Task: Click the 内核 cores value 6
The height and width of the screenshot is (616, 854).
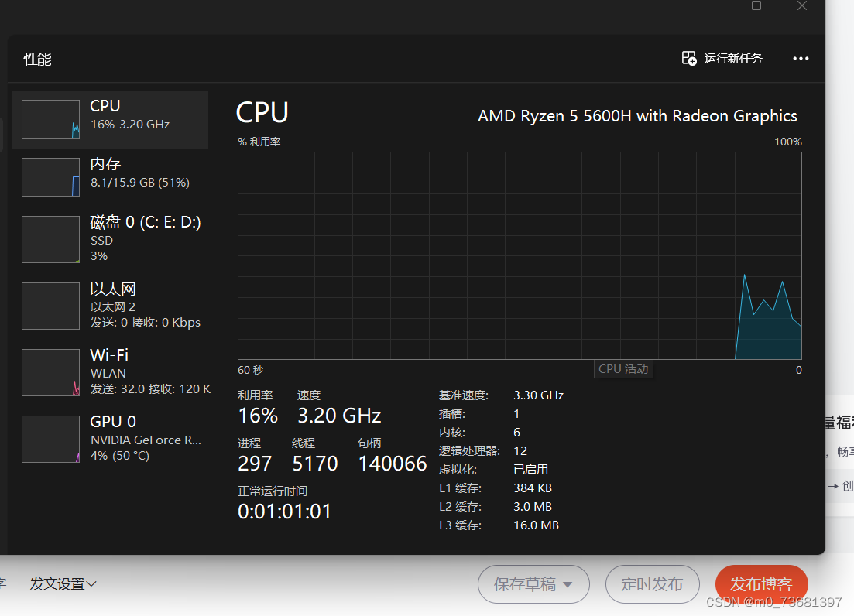Action: [x=517, y=432]
